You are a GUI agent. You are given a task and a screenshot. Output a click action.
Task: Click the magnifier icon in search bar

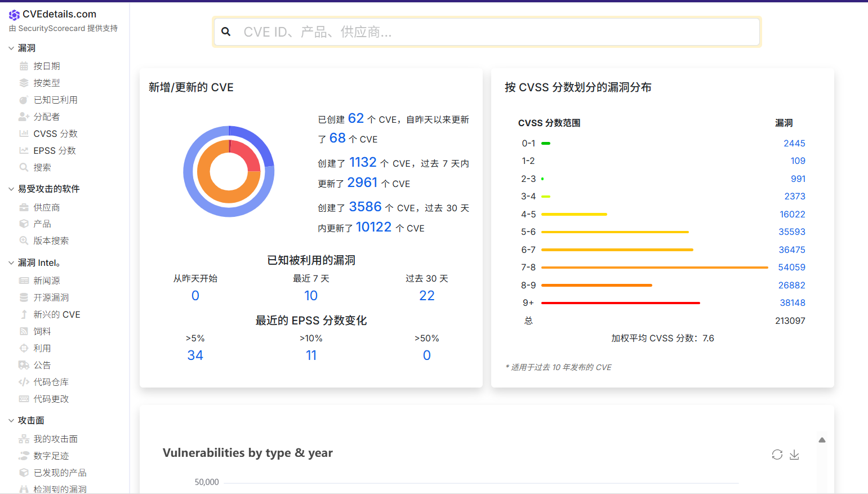[x=226, y=32]
